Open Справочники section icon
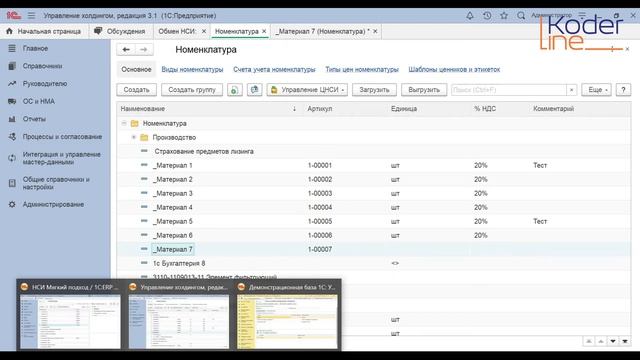Viewport: 640px width, 360px height. [12, 66]
